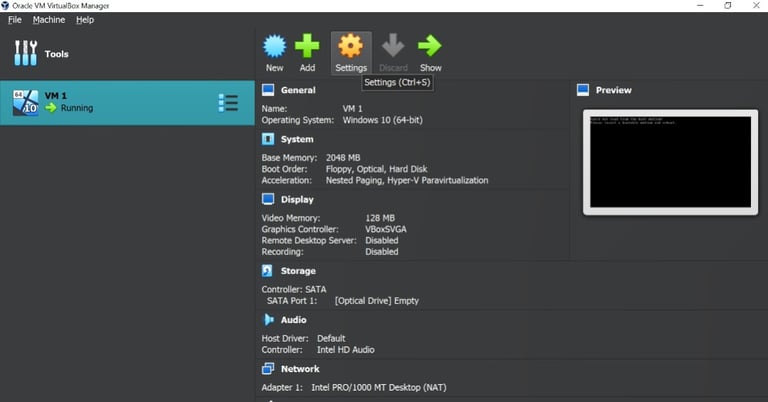The width and height of the screenshot is (768, 402).
Task: Open the Help menu
Action: 85,20
